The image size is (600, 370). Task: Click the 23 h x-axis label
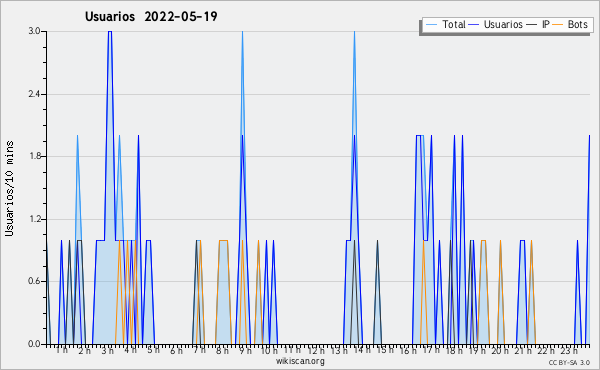pyautogui.click(x=569, y=350)
